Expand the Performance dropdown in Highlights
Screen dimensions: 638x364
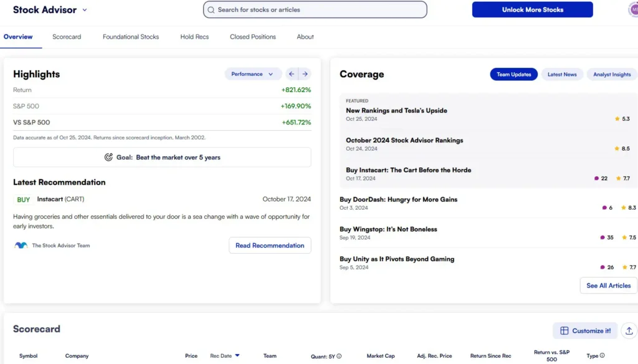point(252,74)
